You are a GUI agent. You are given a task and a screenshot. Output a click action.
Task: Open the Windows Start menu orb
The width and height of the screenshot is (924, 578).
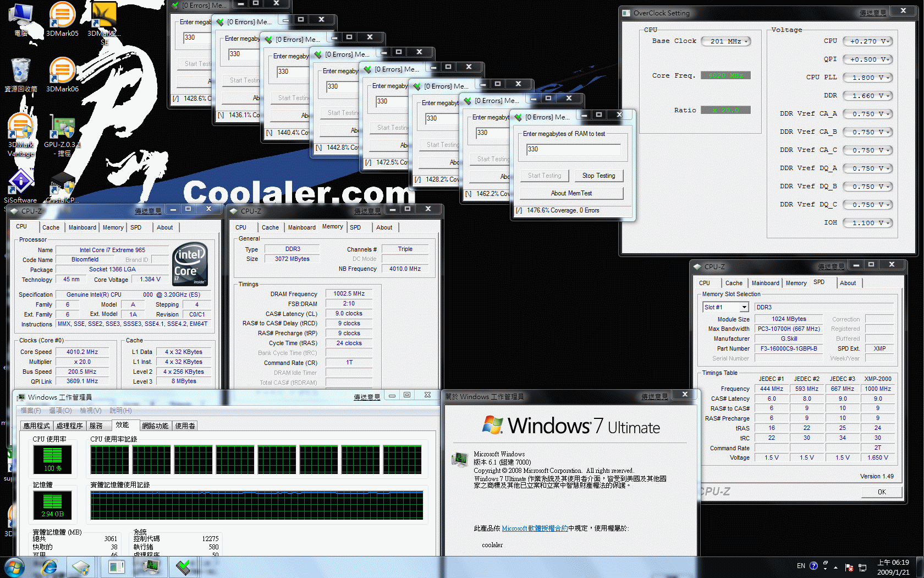point(14,567)
